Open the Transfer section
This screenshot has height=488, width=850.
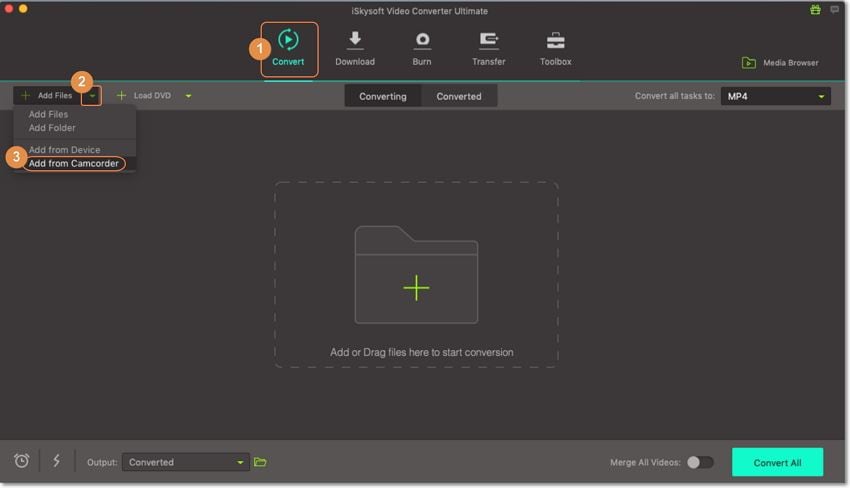pyautogui.click(x=488, y=49)
